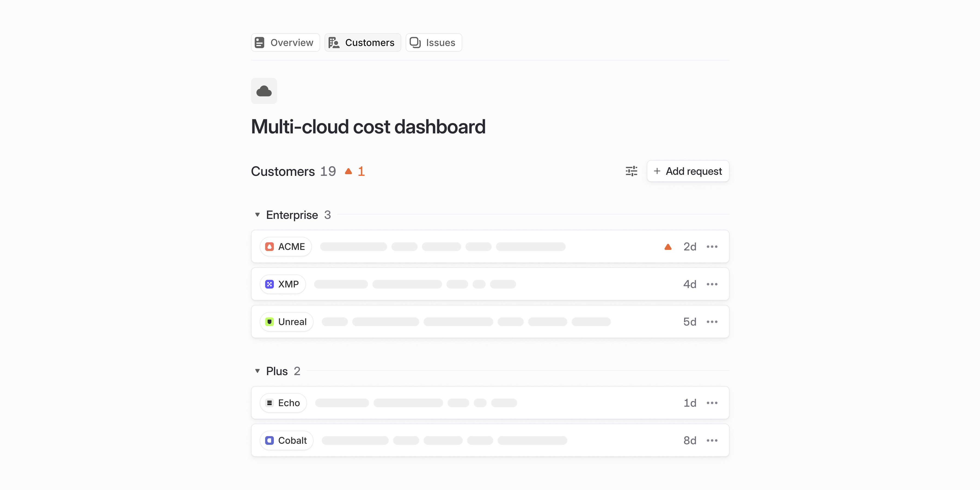Select the Unreal customer chip

coord(286,322)
